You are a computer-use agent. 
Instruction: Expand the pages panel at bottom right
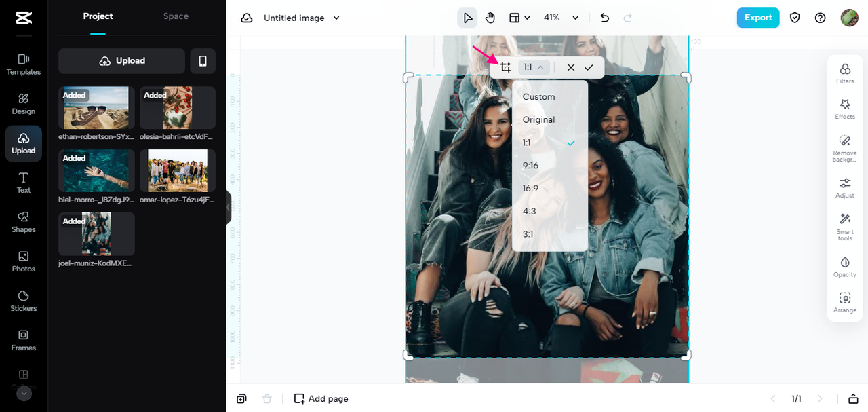point(854,399)
